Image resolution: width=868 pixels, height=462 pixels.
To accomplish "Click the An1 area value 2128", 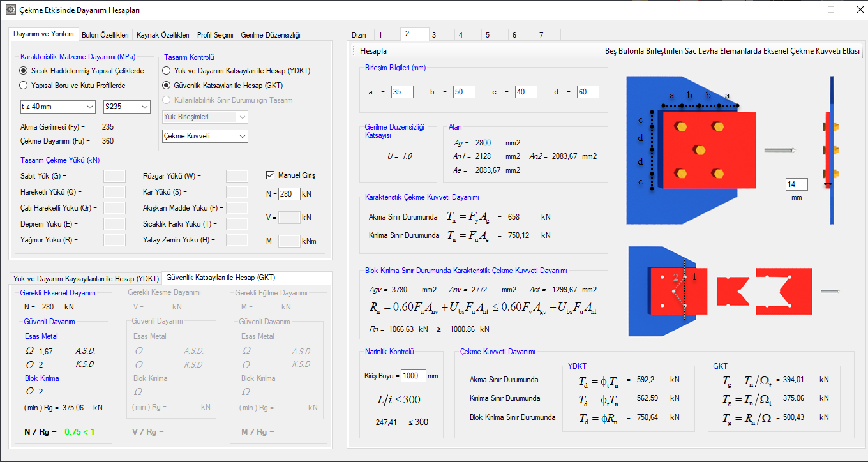I will (x=483, y=156).
